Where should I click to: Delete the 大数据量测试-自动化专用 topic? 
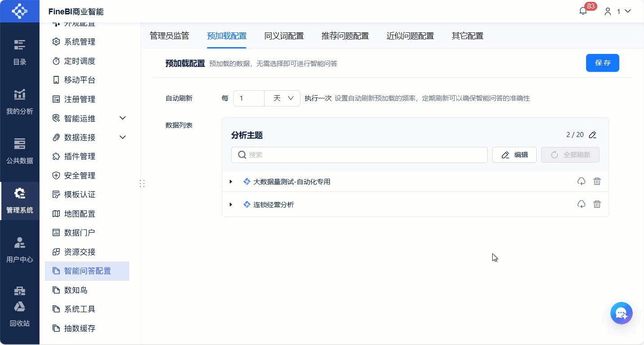597,181
